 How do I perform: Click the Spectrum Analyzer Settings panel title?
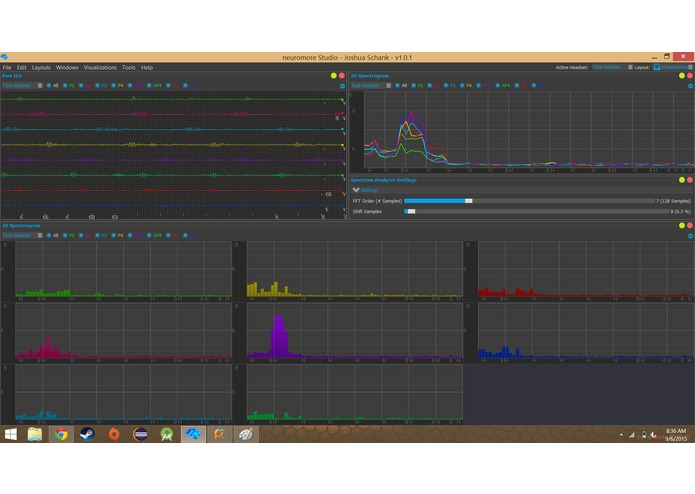[x=383, y=180]
